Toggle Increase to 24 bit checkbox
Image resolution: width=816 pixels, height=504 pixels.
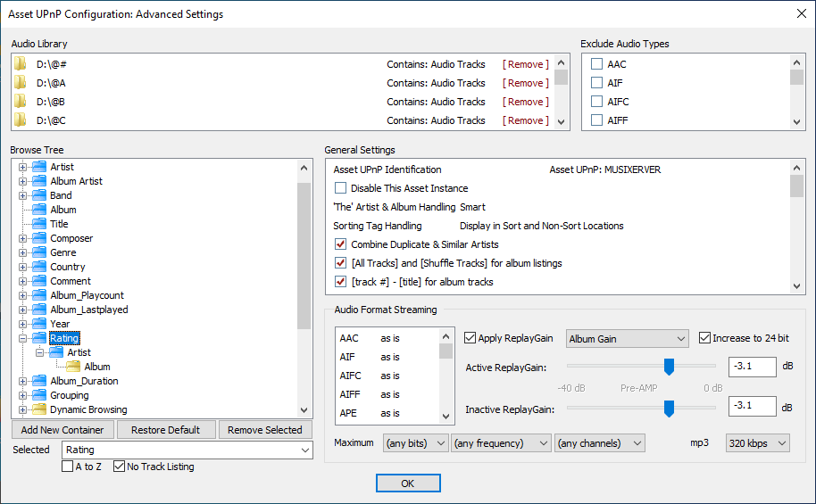pos(704,337)
